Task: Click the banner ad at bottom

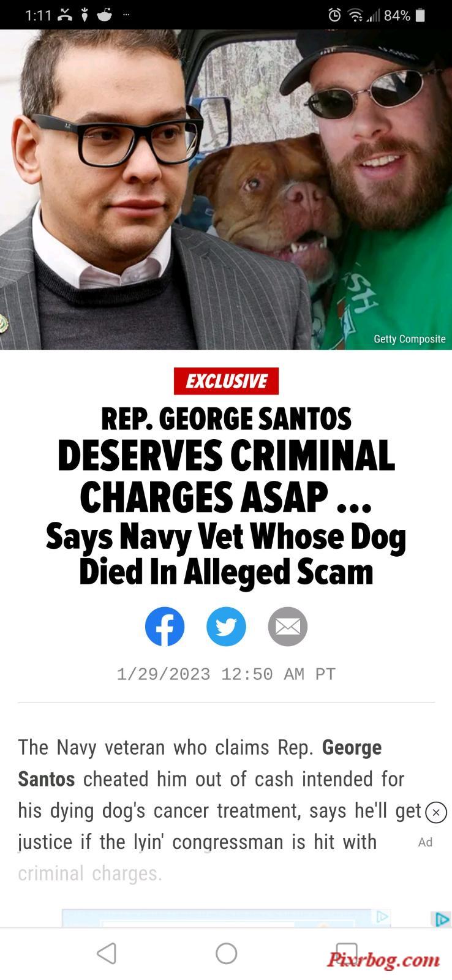Action: coord(226,918)
